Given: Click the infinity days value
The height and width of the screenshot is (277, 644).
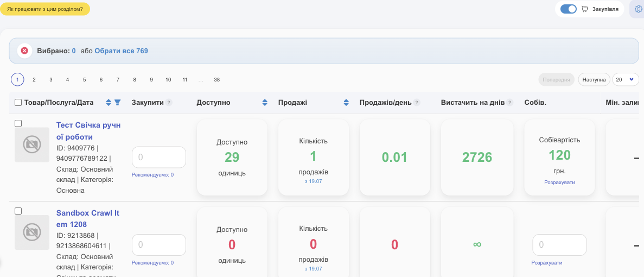Looking at the screenshot, I should [477, 244].
